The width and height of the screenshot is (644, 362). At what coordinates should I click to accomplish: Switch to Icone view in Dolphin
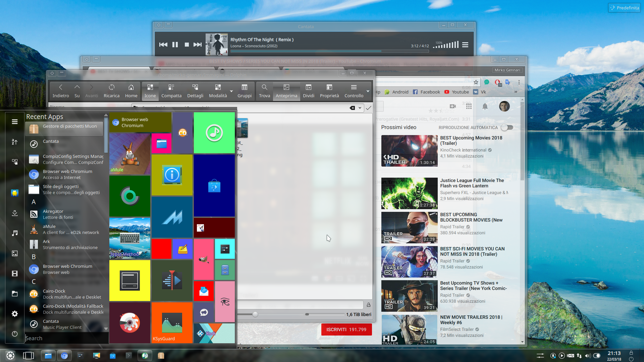[x=150, y=91]
